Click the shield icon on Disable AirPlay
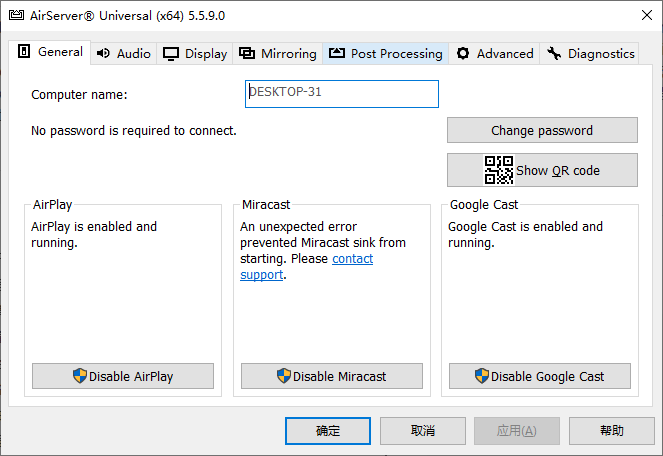663x456 pixels. pos(80,376)
